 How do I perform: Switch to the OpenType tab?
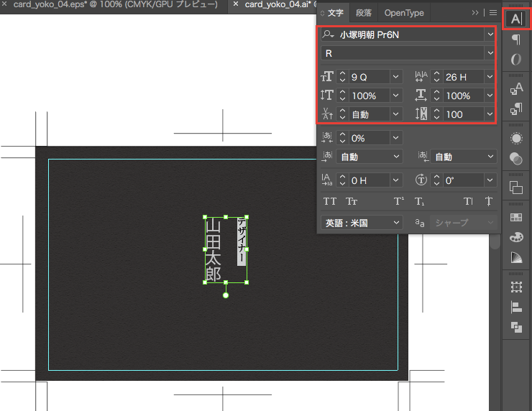(404, 13)
